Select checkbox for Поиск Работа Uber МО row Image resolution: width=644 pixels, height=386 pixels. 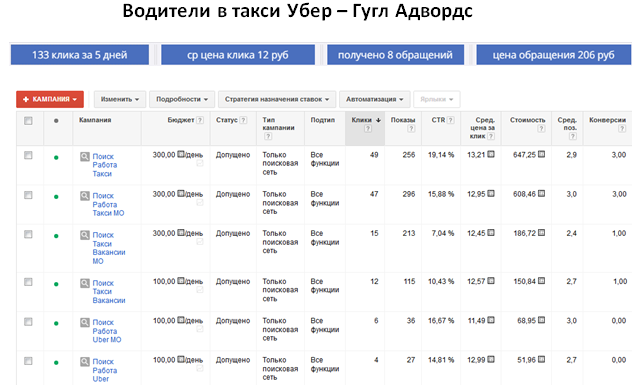tap(28, 322)
